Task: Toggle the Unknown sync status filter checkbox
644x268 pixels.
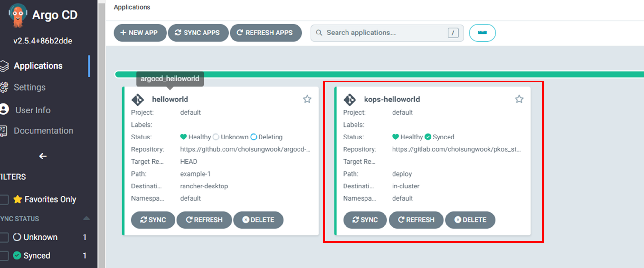Action: coord(4,237)
